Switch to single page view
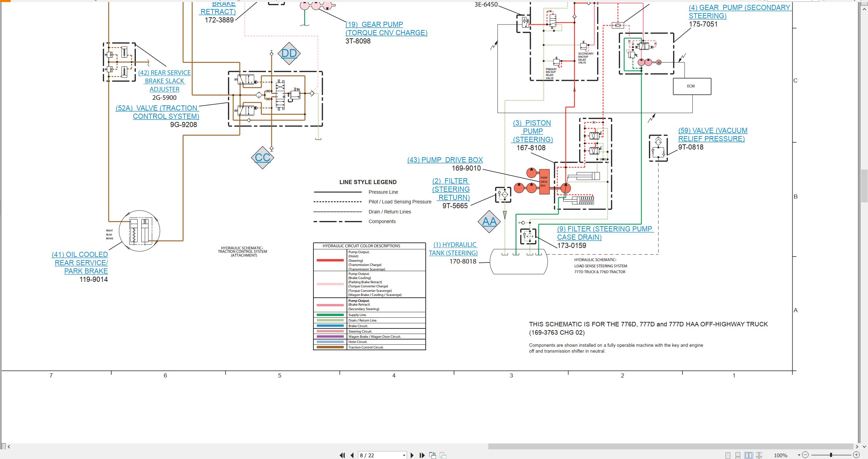 (x=728, y=455)
